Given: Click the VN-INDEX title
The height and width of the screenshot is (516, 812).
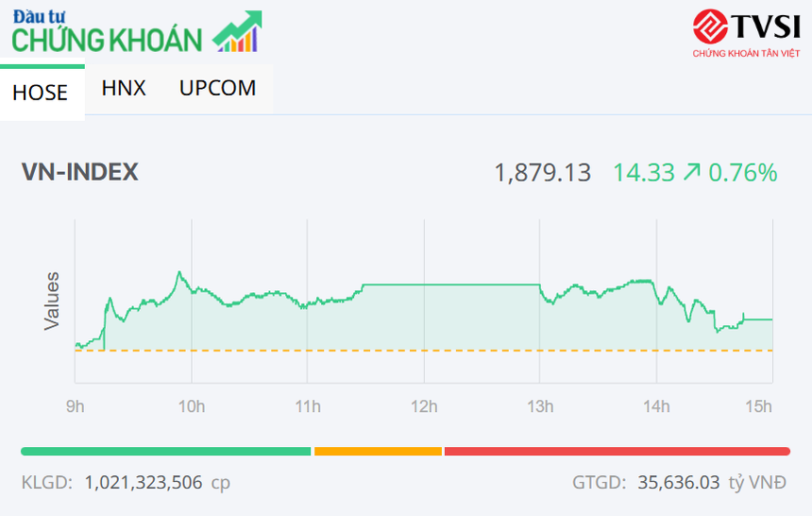Looking at the screenshot, I should coord(80,172).
